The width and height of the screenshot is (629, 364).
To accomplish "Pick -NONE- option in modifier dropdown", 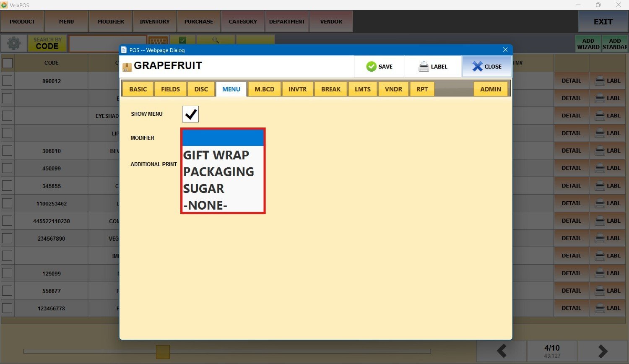I will 205,205.
